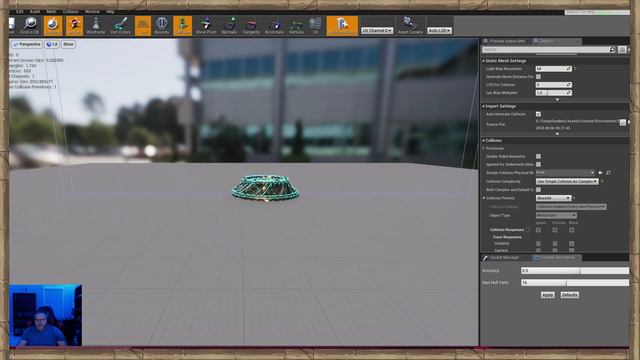Open the Collision Complexity dropdown
This screenshot has width=640, height=360.
coord(567,181)
